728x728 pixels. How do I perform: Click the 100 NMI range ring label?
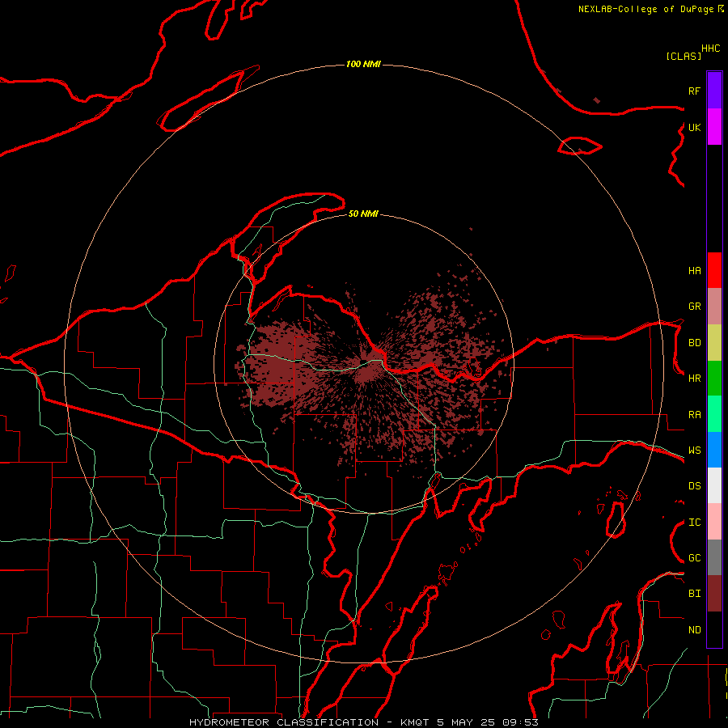pos(363,64)
